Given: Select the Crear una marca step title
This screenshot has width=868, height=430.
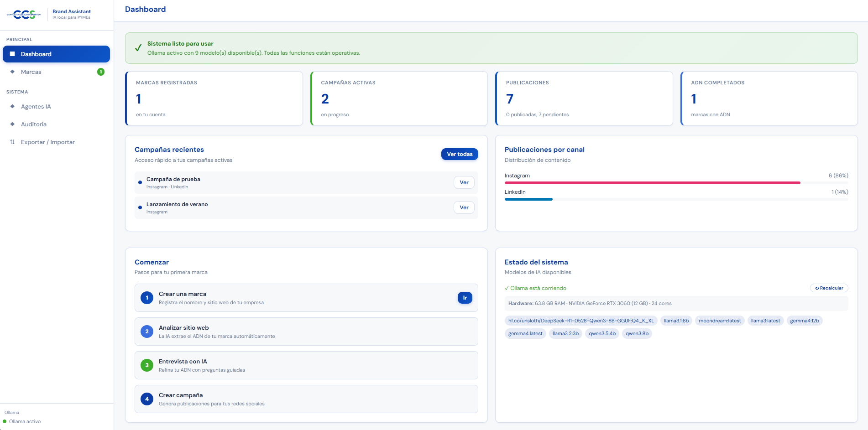Looking at the screenshot, I should (x=183, y=294).
